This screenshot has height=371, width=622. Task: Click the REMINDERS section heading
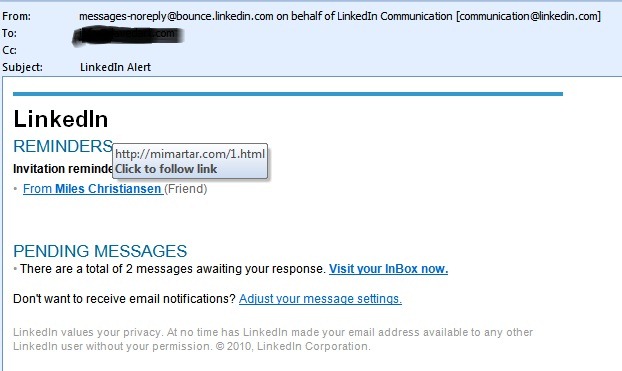click(63, 146)
